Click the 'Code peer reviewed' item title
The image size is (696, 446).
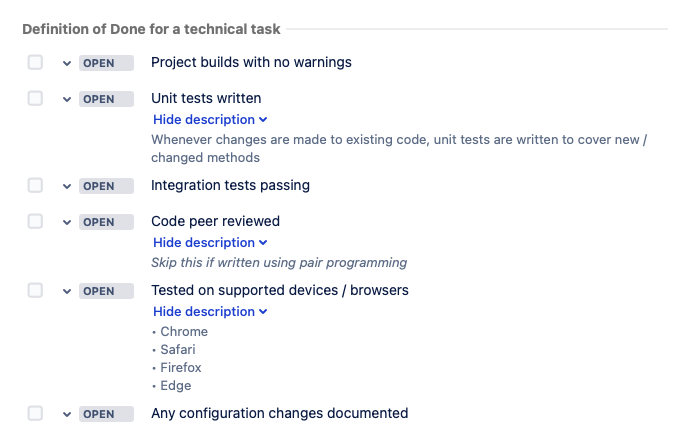click(x=215, y=221)
